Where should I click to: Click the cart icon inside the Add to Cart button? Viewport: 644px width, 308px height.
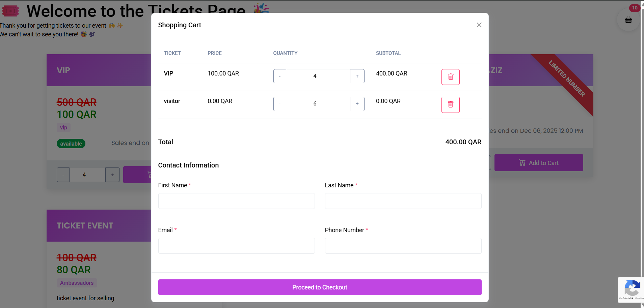point(522,163)
